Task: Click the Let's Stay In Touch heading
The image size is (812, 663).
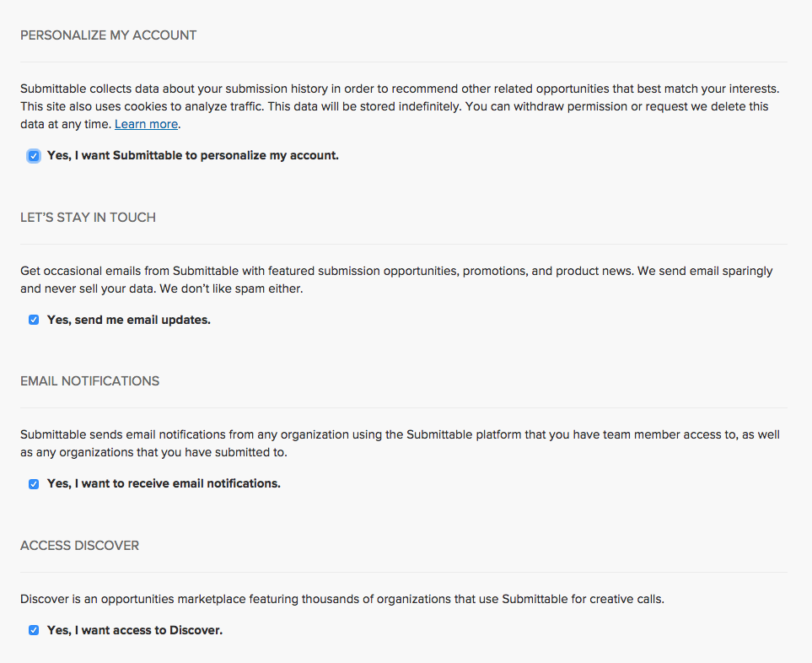Action: 88,218
